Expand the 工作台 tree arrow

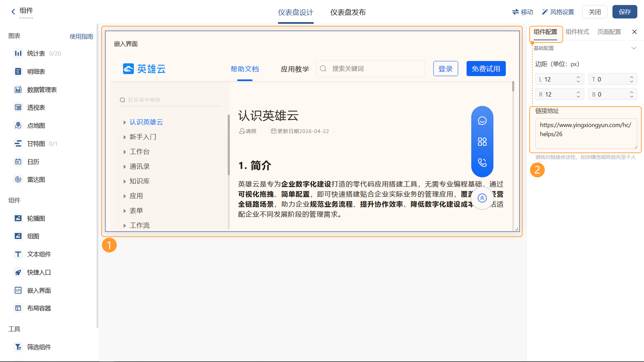click(124, 152)
